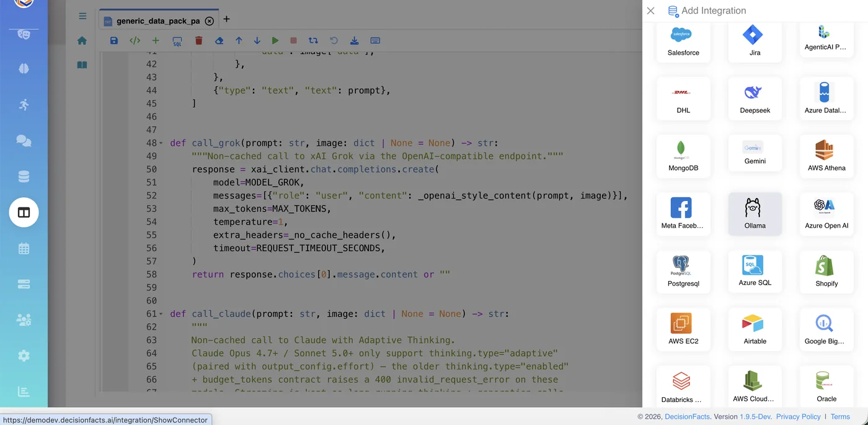The height and width of the screenshot is (425, 868).
Task: Collapse the call_claude function fold arrow
Action: pyautogui.click(x=161, y=314)
